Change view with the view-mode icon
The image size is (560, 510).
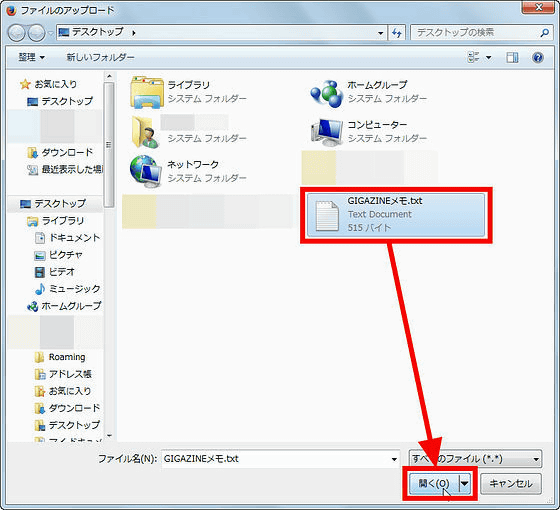pos(474,57)
